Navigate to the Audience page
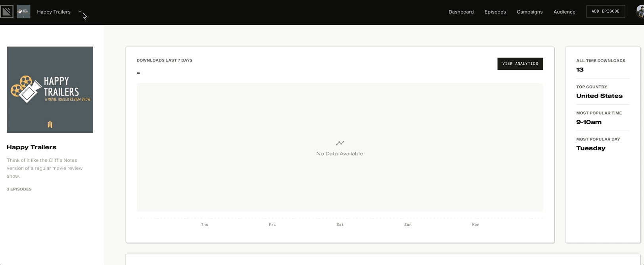This screenshot has height=265, width=644. tap(564, 12)
